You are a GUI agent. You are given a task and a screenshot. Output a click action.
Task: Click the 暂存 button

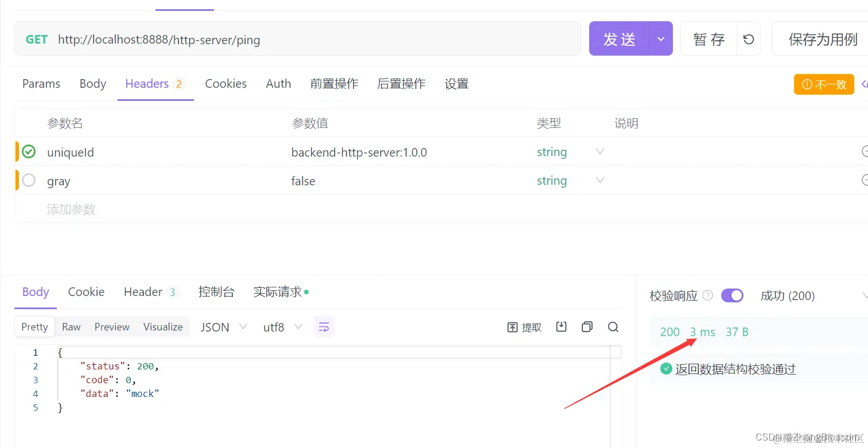pyautogui.click(x=709, y=39)
